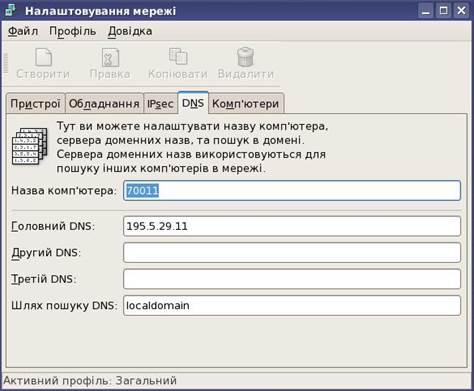
Task: Switch to the Комп'ютери tab
Action: 246,104
